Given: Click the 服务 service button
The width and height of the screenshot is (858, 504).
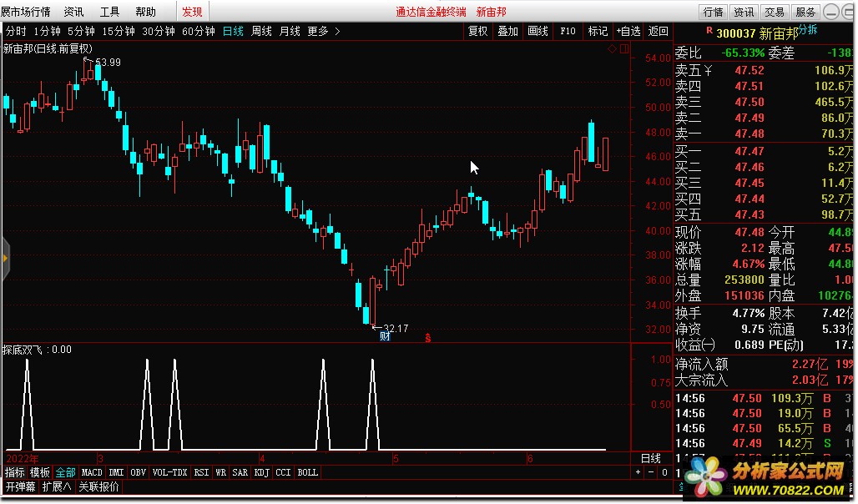Looking at the screenshot, I should (805, 12).
